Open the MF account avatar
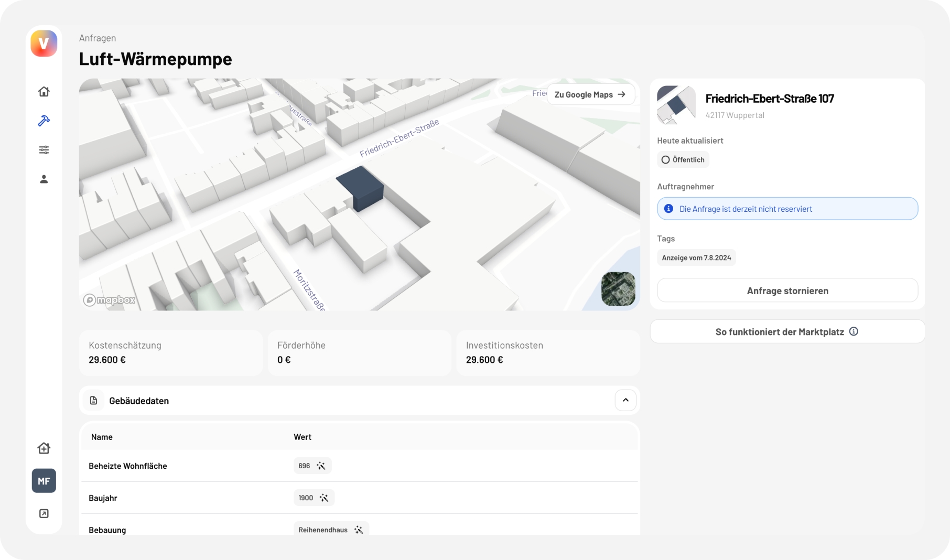Screen dimensions: 950x560 tap(44, 481)
